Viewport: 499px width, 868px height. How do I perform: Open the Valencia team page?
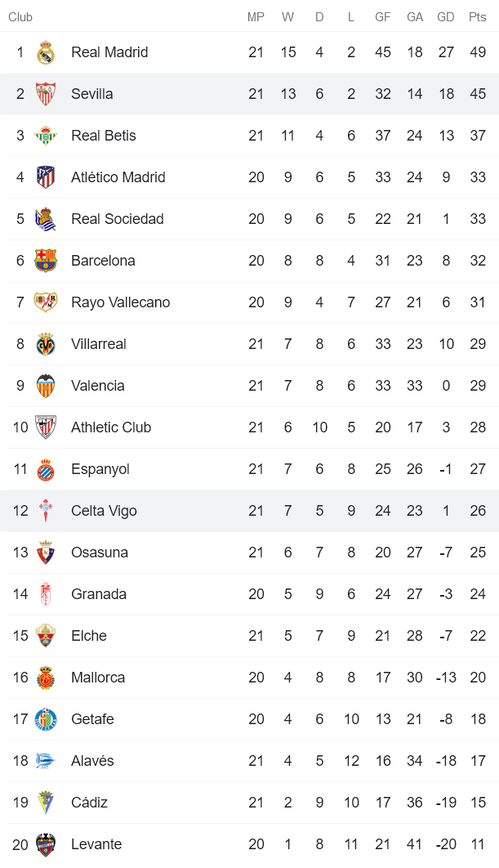click(x=98, y=385)
